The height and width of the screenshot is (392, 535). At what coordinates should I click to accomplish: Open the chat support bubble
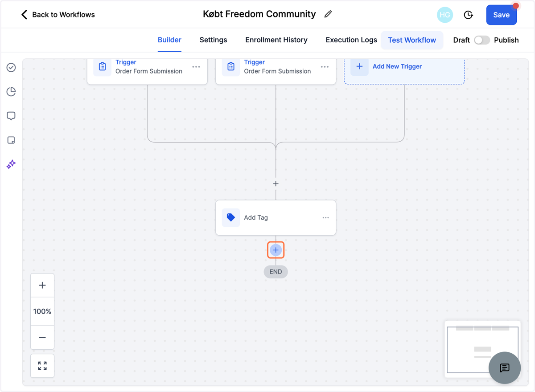(505, 368)
